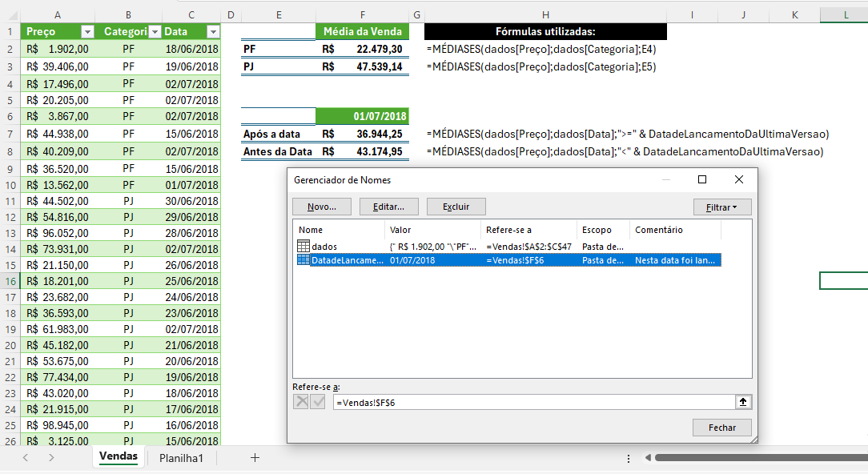The image size is (868, 474).
Task: Click the formula containing ">="
Action: click(627, 134)
